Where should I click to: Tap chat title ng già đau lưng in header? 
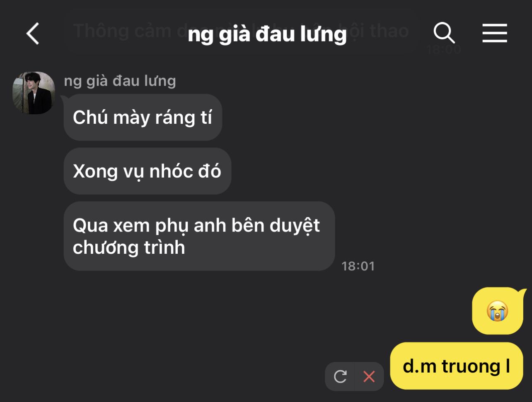[x=267, y=34]
